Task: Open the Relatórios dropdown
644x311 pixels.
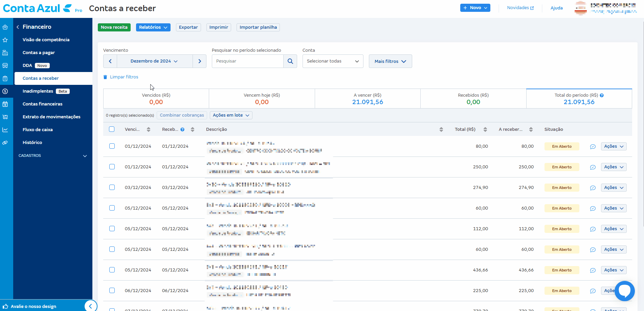Action: tap(153, 27)
